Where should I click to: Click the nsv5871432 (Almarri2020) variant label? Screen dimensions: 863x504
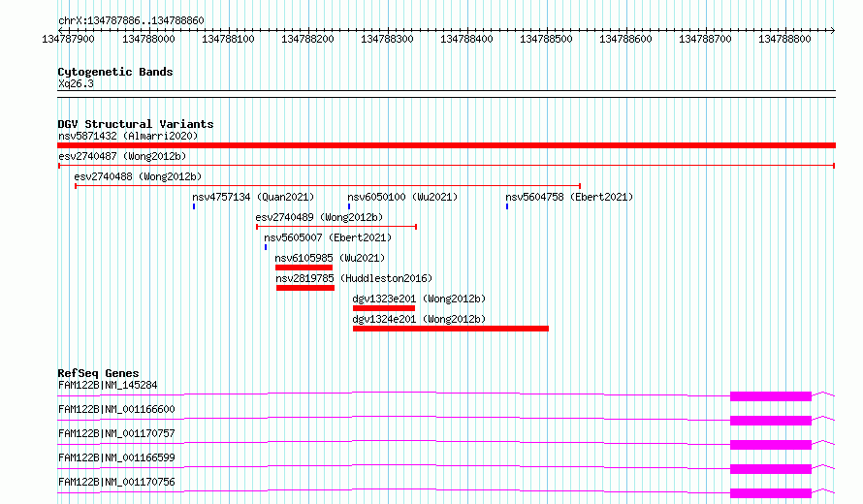[x=128, y=136]
